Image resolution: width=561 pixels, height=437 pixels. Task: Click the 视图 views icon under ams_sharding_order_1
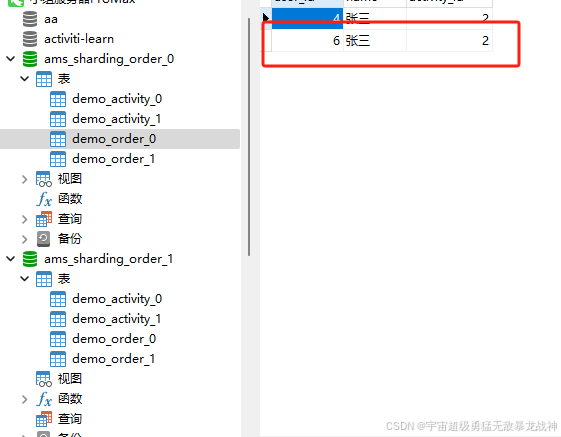tap(44, 379)
